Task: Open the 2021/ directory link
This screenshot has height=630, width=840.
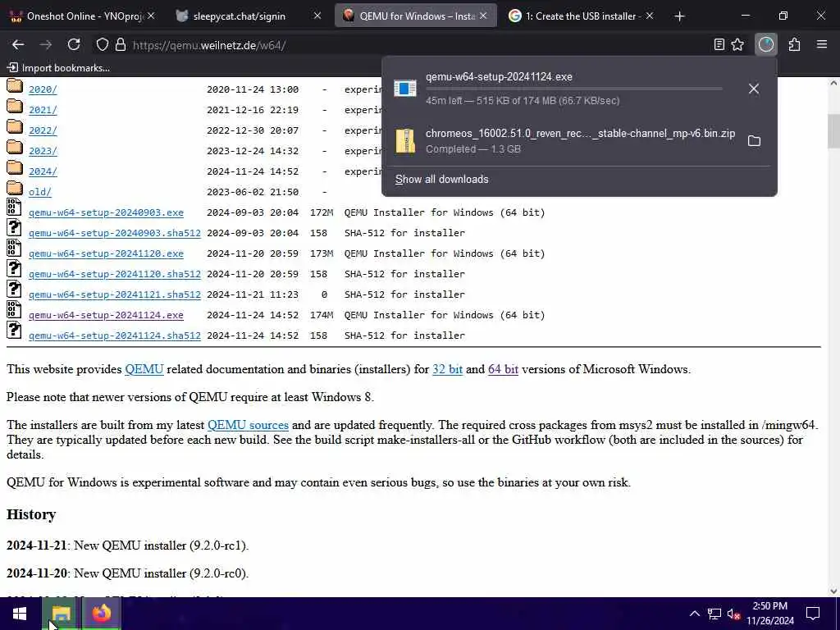Action: click(43, 110)
